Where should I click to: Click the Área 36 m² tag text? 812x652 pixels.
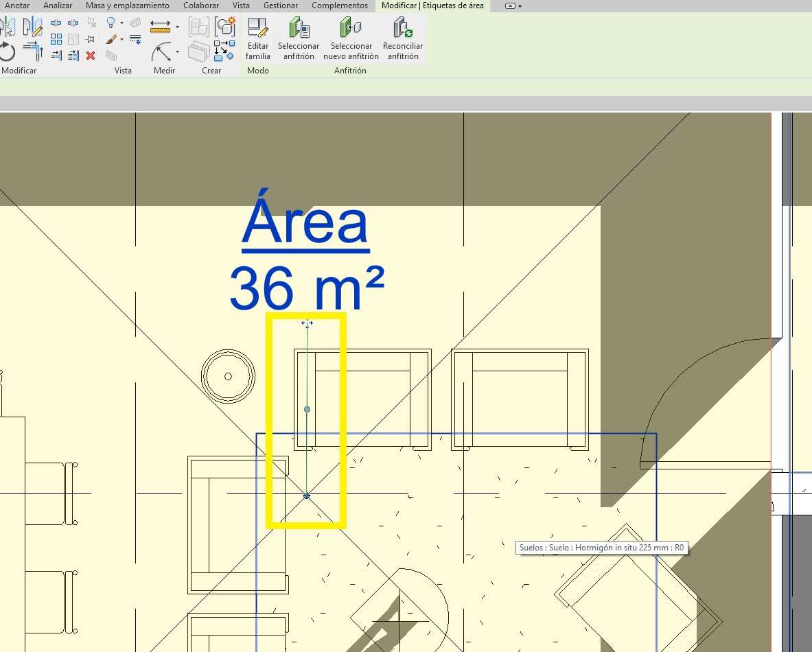pos(305,254)
